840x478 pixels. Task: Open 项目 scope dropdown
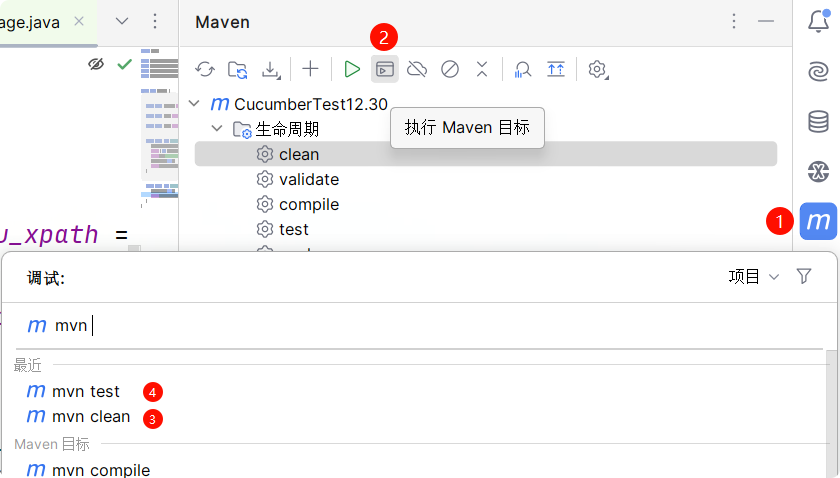[x=753, y=277]
